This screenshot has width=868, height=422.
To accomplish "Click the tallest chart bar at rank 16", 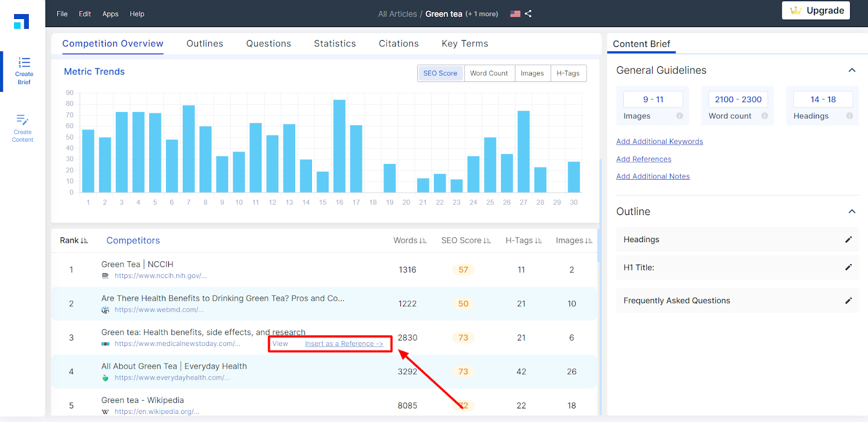I will (x=340, y=146).
